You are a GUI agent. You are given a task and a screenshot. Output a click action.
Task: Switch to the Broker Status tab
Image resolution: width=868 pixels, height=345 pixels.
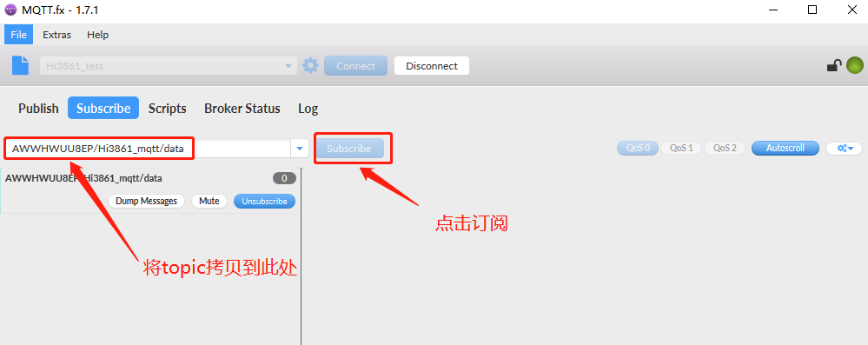tap(242, 108)
